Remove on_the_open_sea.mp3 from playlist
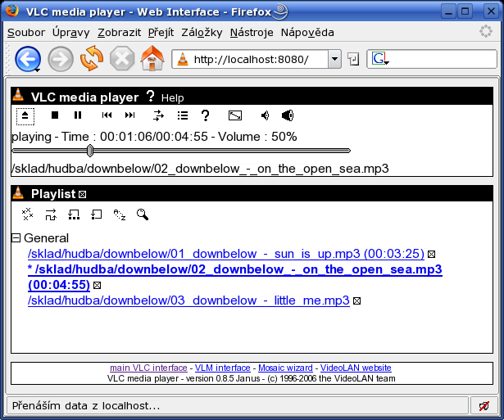Screen dimensions: 504x420 (x=97, y=285)
